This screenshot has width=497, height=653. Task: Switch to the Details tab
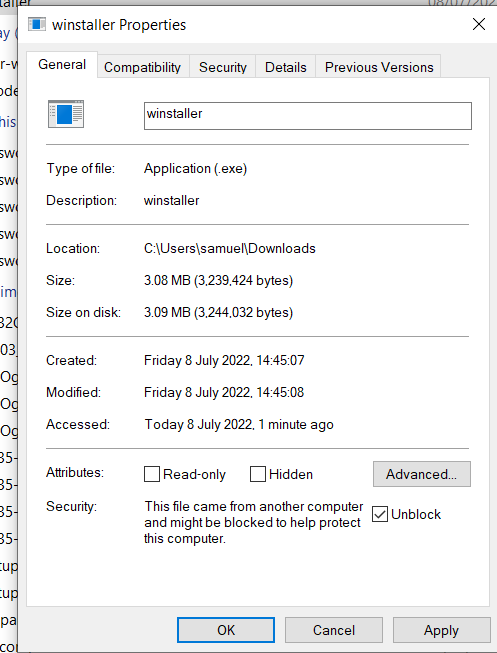click(286, 67)
